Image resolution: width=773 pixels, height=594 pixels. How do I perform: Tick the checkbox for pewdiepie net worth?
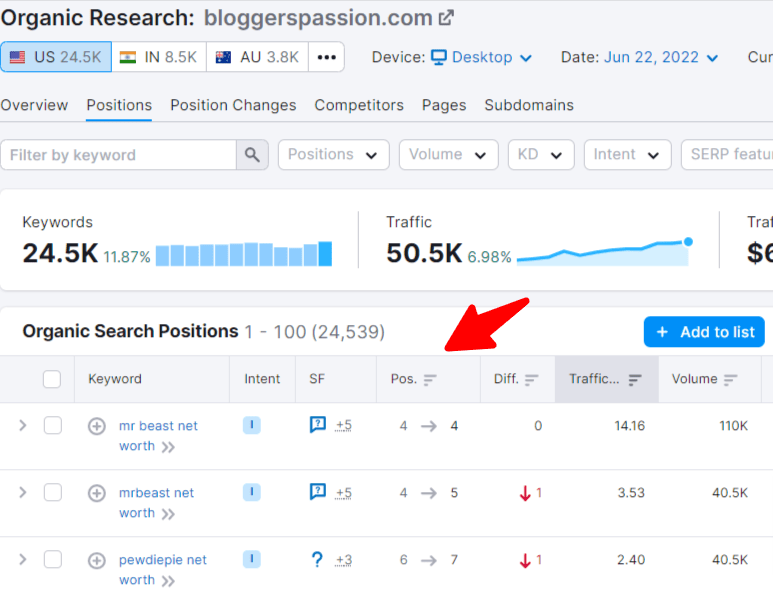click(53, 559)
